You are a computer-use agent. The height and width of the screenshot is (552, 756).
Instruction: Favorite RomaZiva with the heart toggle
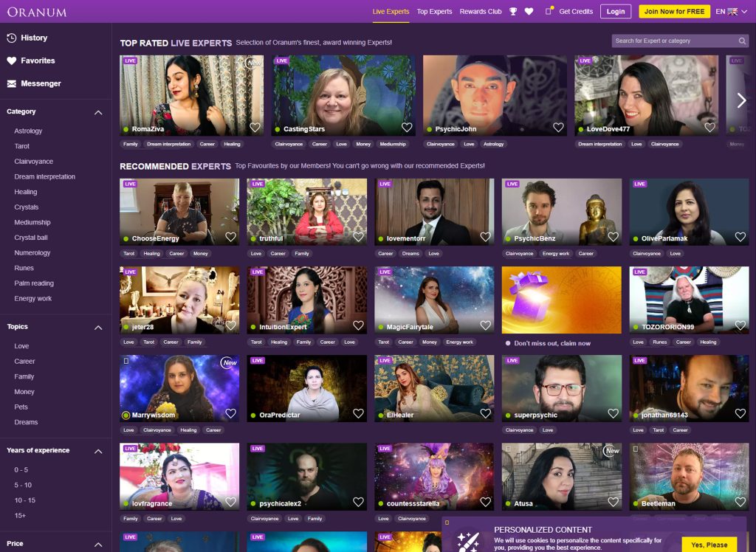pyautogui.click(x=255, y=128)
